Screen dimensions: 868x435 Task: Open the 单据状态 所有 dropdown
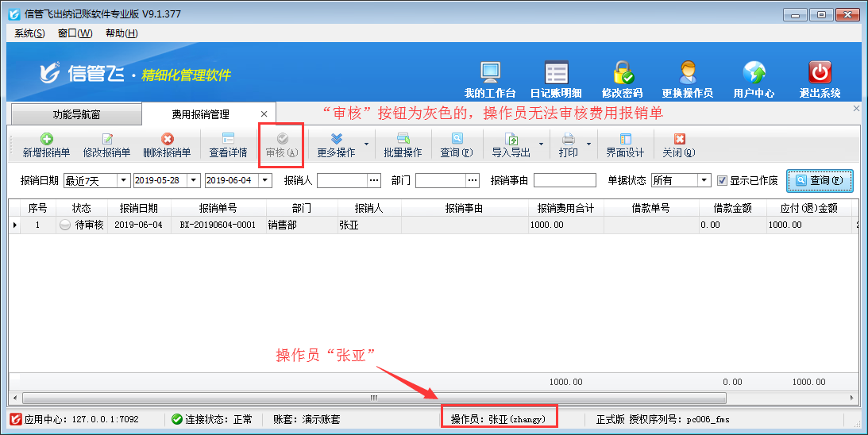click(x=704, y=180)
